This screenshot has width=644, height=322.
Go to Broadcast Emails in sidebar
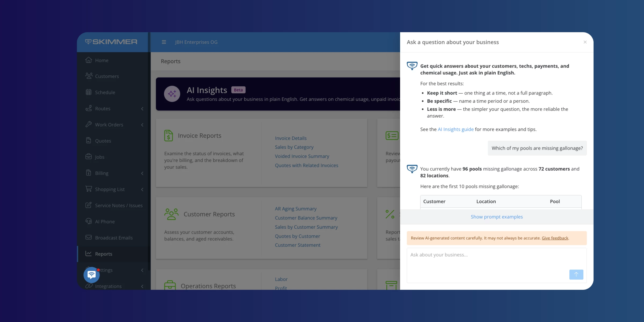pyautogui.click(x=114, y=238)
